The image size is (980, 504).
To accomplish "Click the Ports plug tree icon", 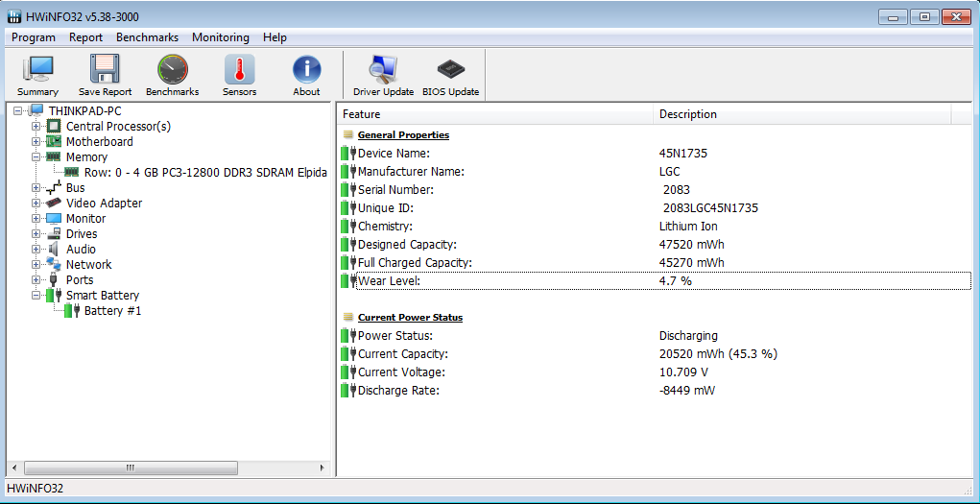I will pyautogui.click(x=55, y=279).
